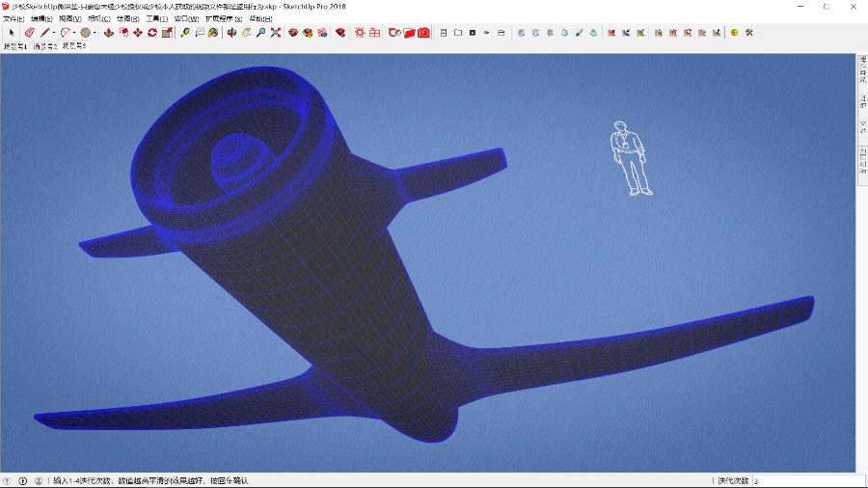Viewport: 868px width, 488px height.
Task: Select the Line pencil tool
Action: tap(44, 33)
